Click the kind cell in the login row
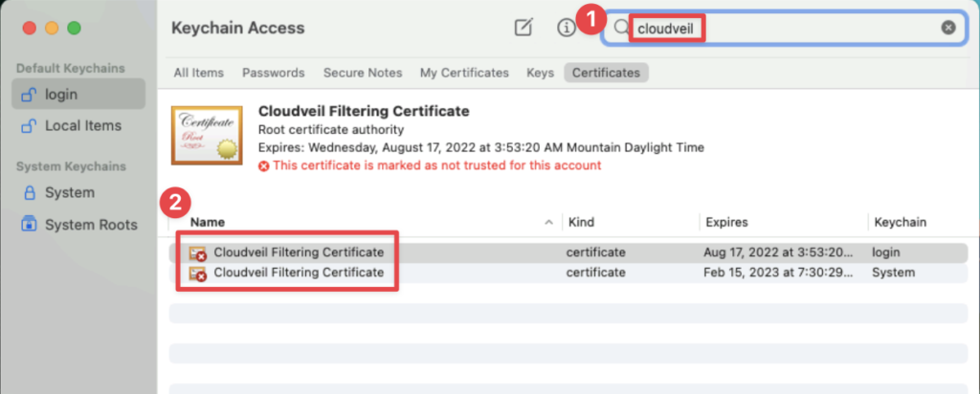 tap(595, 252)
